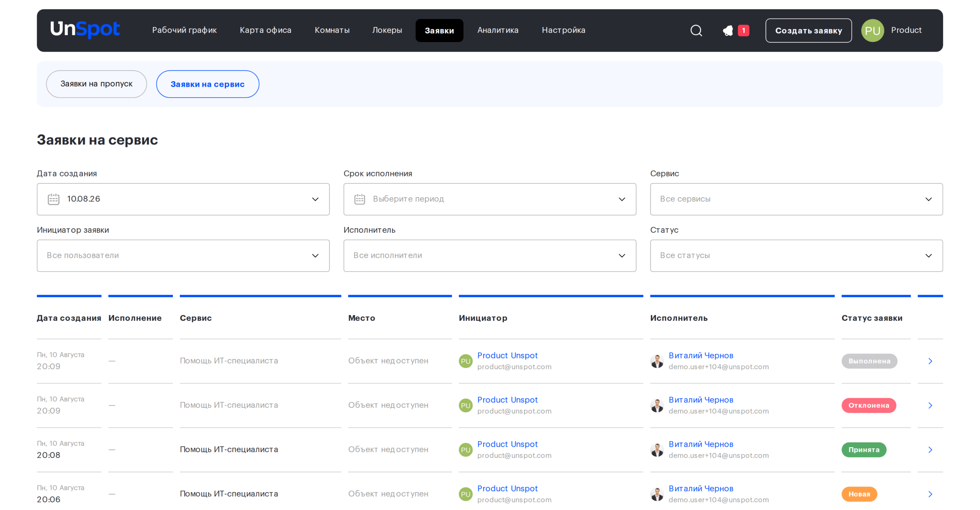Image resolution: width=980 pixels, height=510 pixels.
Task: Click Виталий Чернов photo in Новая row
Action: point(657,494)
